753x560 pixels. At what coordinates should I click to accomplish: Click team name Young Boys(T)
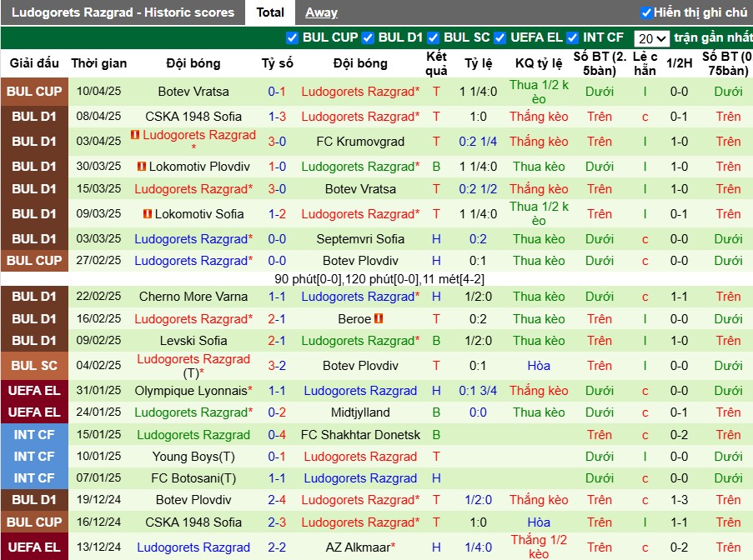tap(193, 457)
